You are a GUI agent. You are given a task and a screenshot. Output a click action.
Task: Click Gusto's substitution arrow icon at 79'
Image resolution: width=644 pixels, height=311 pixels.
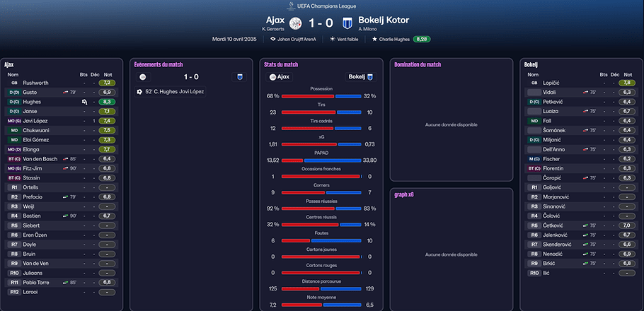point(65,92)
